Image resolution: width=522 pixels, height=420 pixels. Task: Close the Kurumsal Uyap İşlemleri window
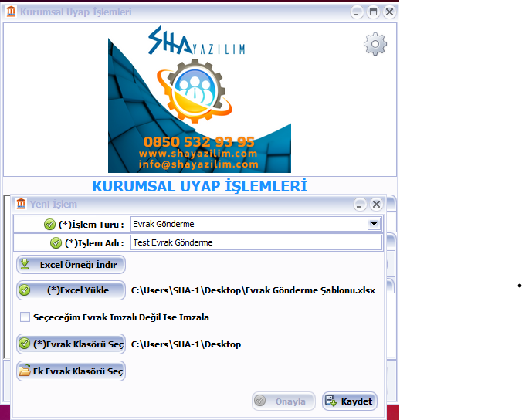(389, 12)
